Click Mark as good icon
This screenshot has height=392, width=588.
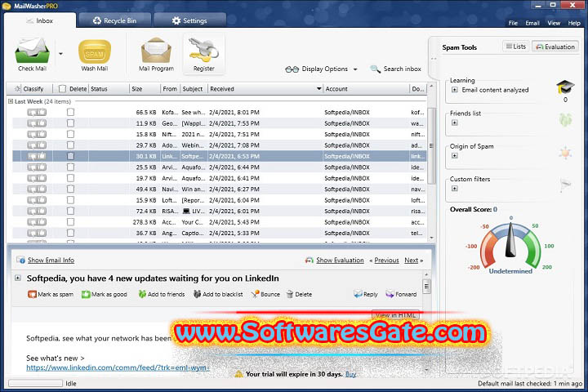[x=86, y=295]
